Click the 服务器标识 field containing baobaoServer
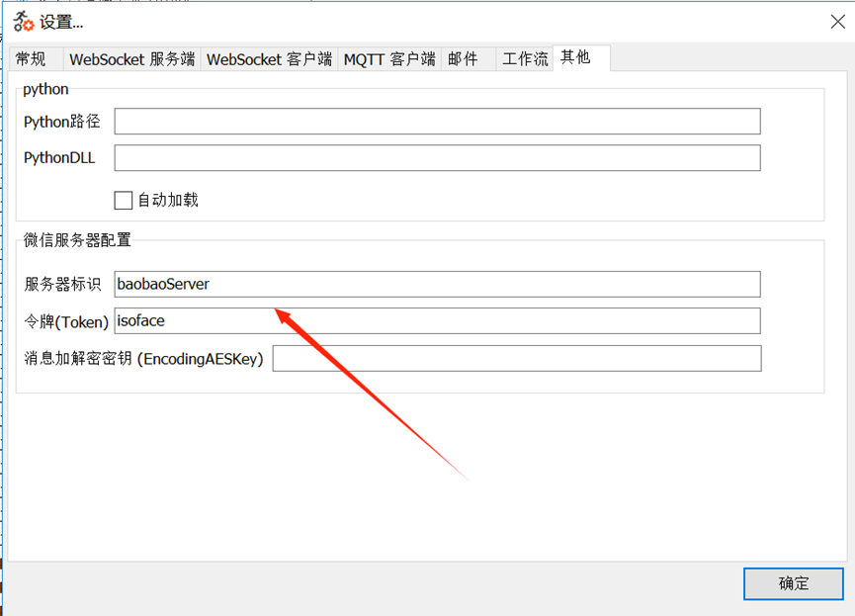This screenshot has height=616, width=855. 437,284
